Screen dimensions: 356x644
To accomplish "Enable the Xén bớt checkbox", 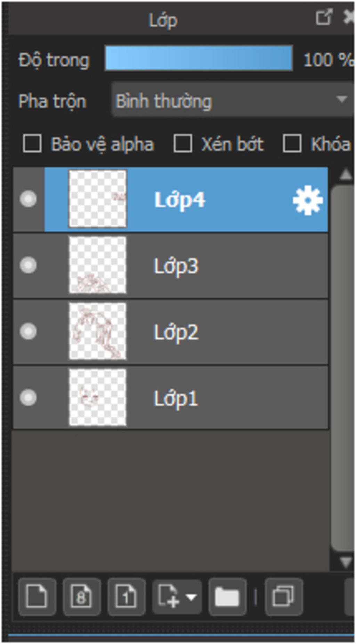I will (183, 144).
